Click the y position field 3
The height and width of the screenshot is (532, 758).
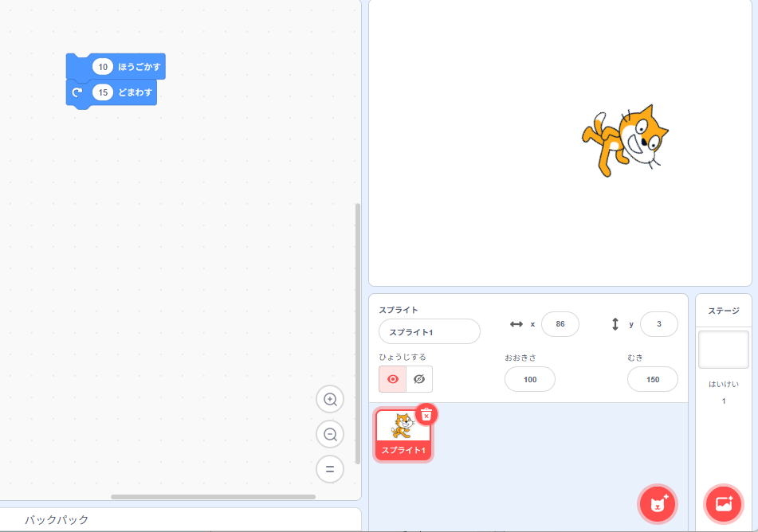659,324
